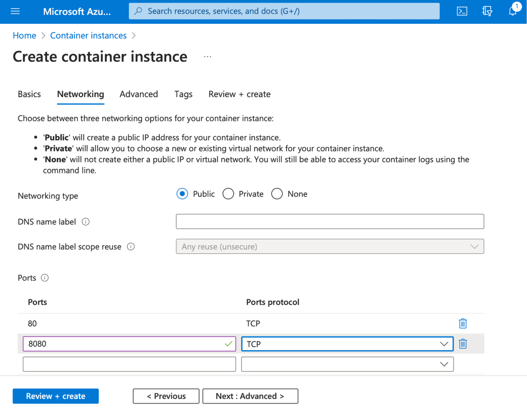View the DNS name label info tooltip

tap(86, 221)
